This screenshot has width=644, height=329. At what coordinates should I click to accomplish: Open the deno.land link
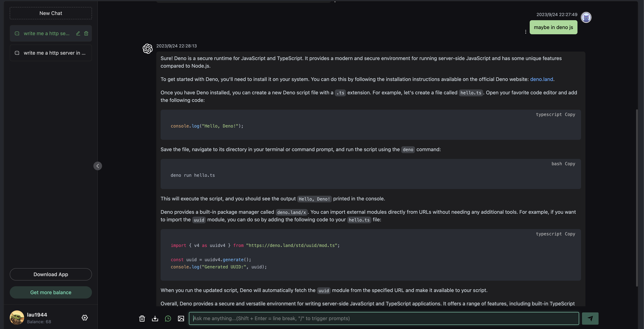tap(541, 79)
